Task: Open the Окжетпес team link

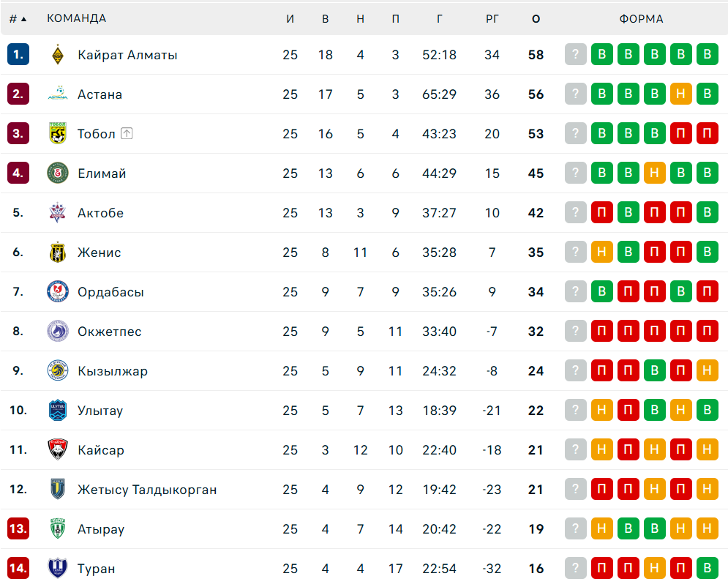Action: [x=110, y=332]
